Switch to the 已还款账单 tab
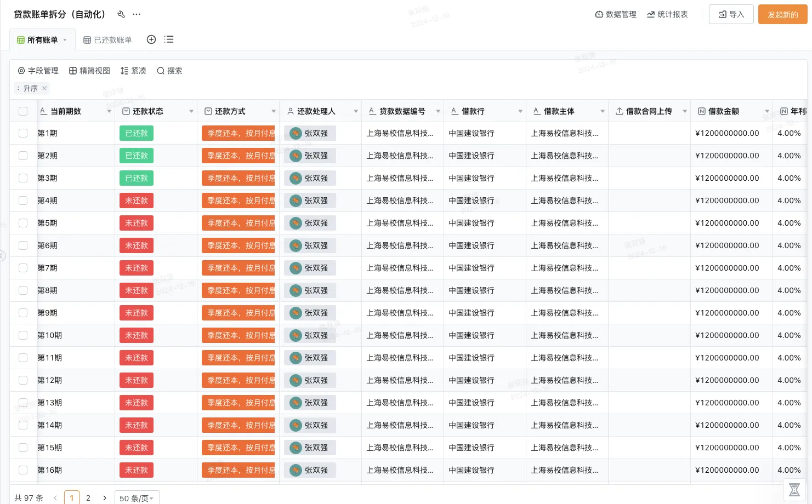Viewport: 812px width, 504px height. coord(107,39)
